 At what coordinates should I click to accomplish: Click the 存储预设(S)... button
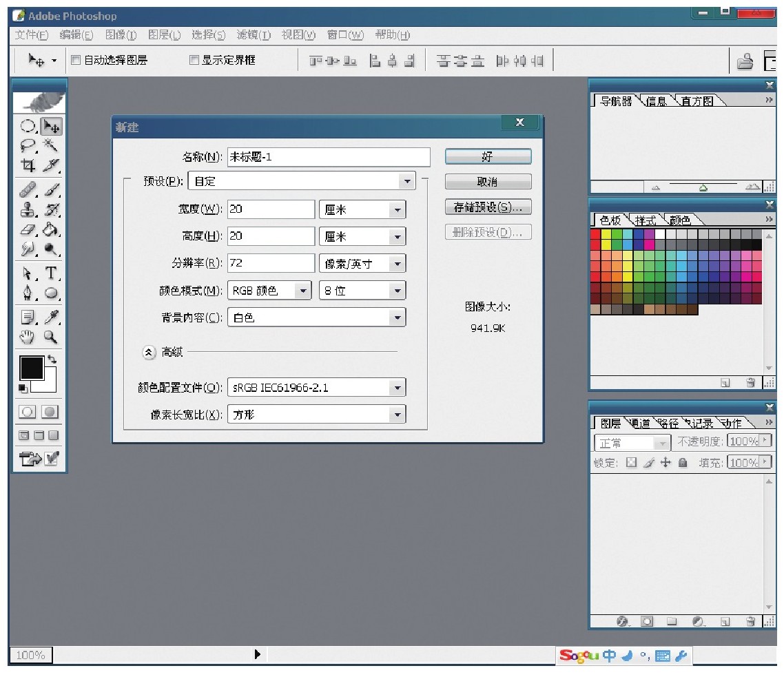488,207
